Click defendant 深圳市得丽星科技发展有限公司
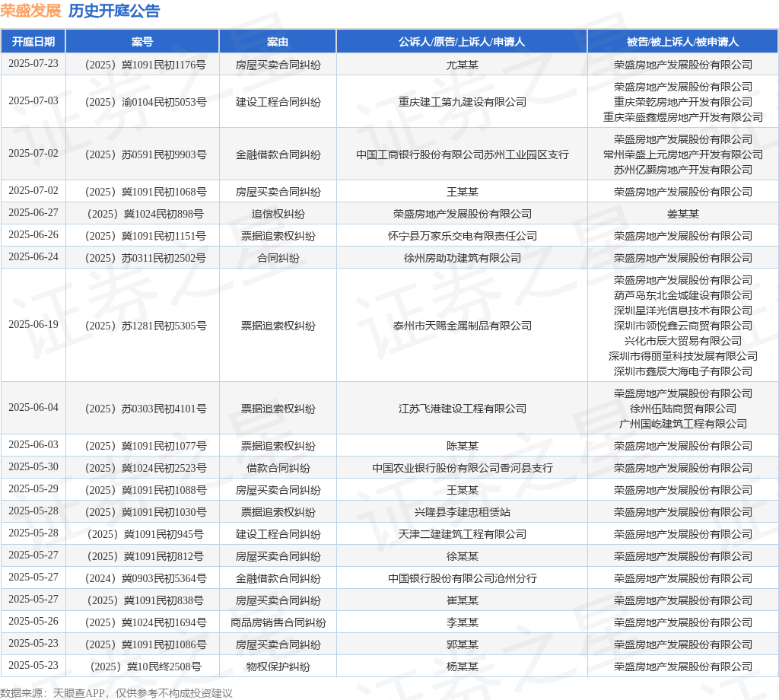This screenshot has width=779, height=700. point(682,356)
